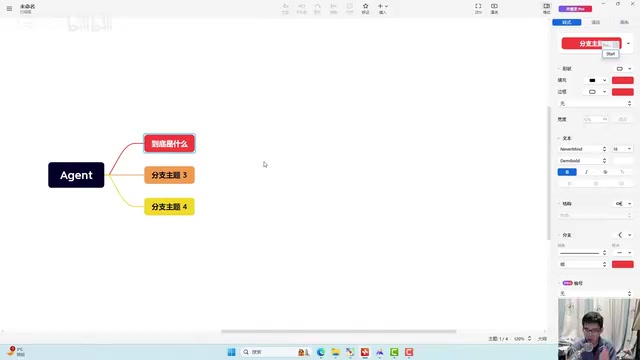
Task: Pick the red 边框 border color swatch
Action: 622,92
